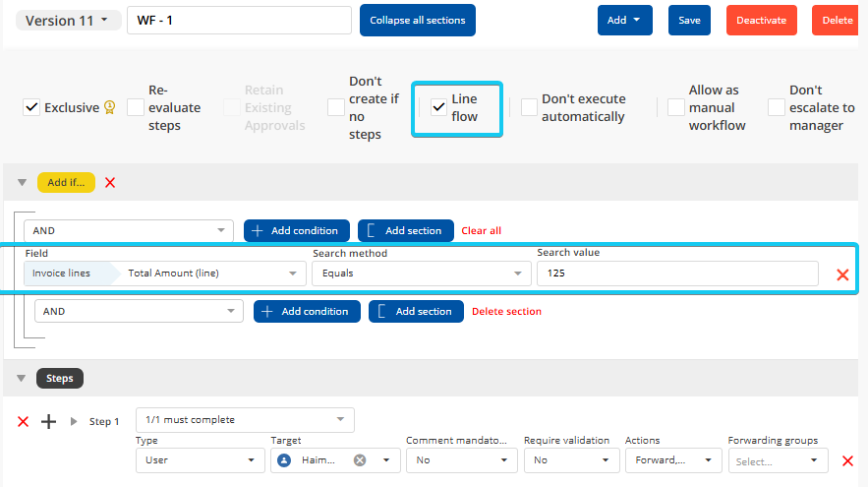Click the Search value input field
The image size is (868, 487).
(676, 274)
